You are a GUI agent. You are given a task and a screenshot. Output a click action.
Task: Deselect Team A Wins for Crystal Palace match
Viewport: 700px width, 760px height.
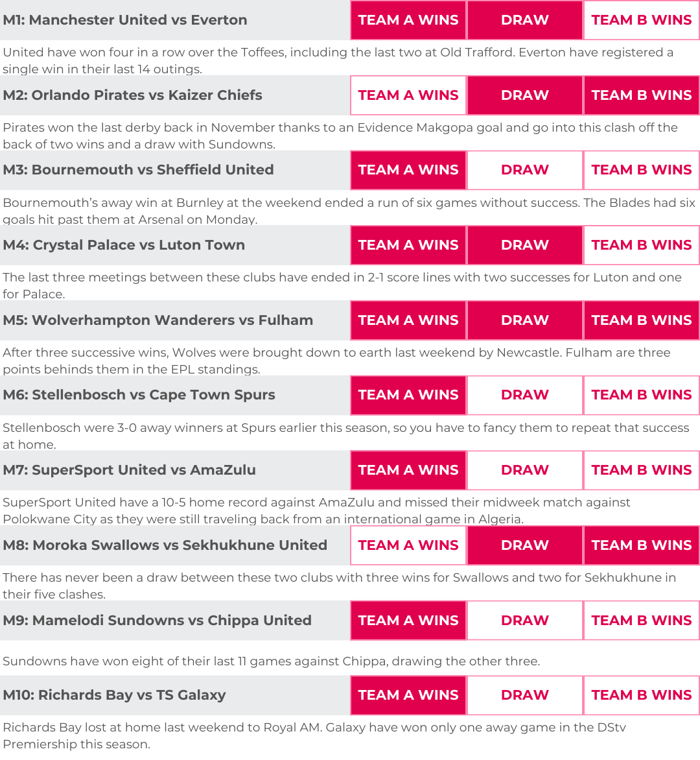click(x=408, y=245)
